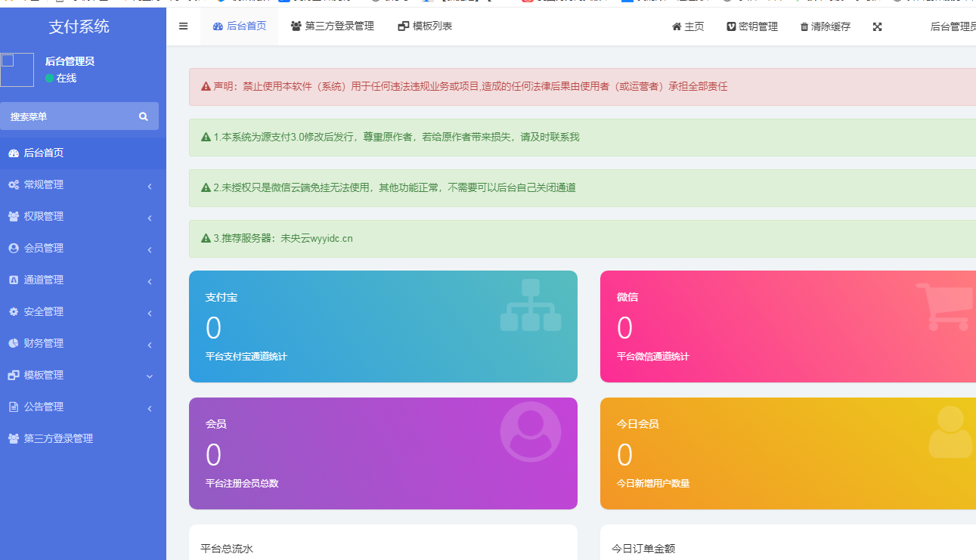Viewport: 976px width, 560px height.
Task: Click the search icon in the menu search bar
Action: point(143,116)
